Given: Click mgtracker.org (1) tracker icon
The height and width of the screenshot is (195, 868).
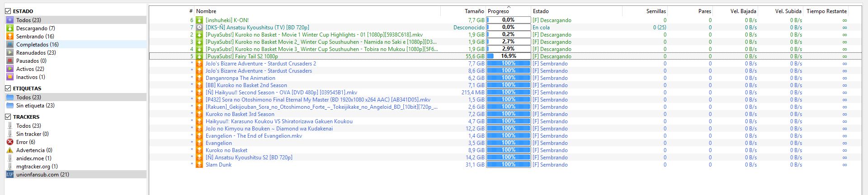Looking at the screenshot, I should pos(10,167).
